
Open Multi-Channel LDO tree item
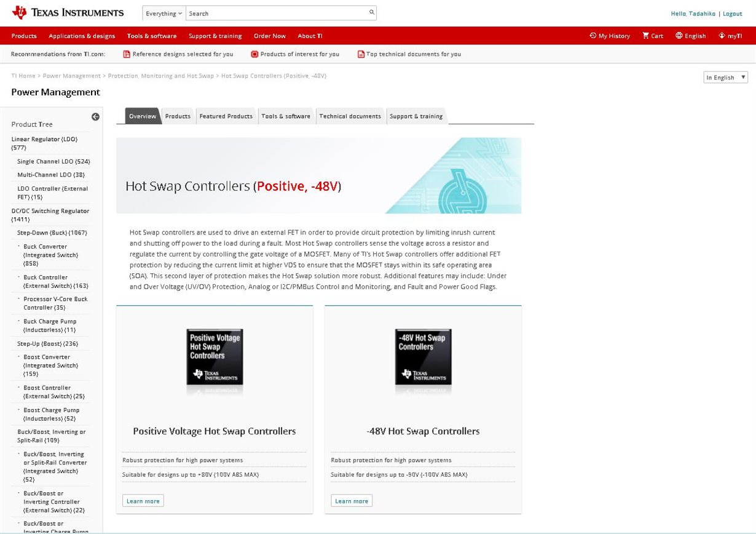[51, 175]
